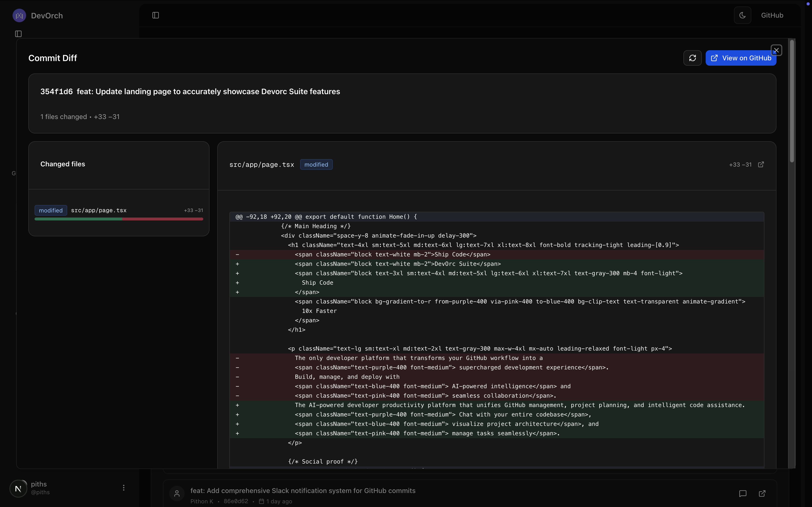Image resolution: width=812 pixels, height=507 pixels.
Task: Click the additions/deletions ratio bar
Action: click(x=119, y=219)
